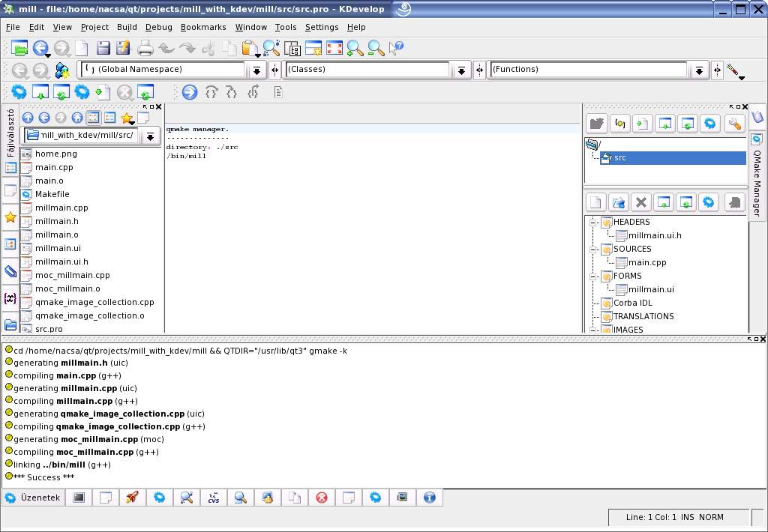Viewport: 768px width, 532px height.
Task: Open the Global Namespace dropdown arrow
Action: coord(256,70)
